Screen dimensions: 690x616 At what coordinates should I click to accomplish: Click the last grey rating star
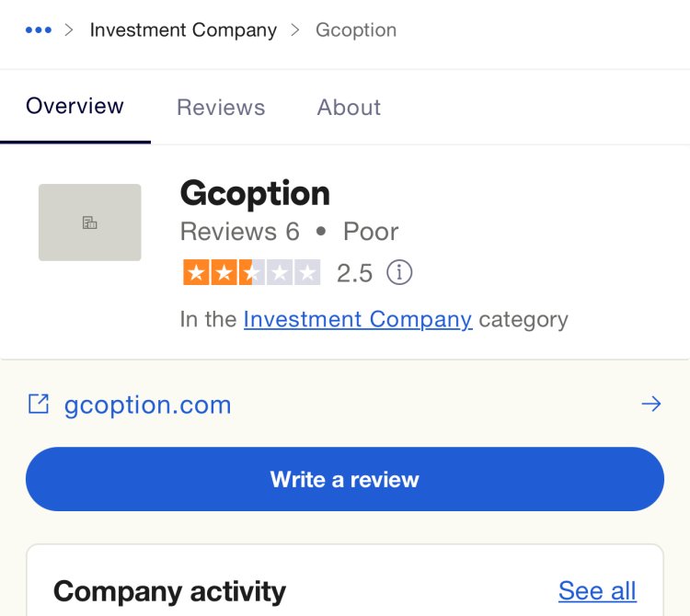point(307,273)
